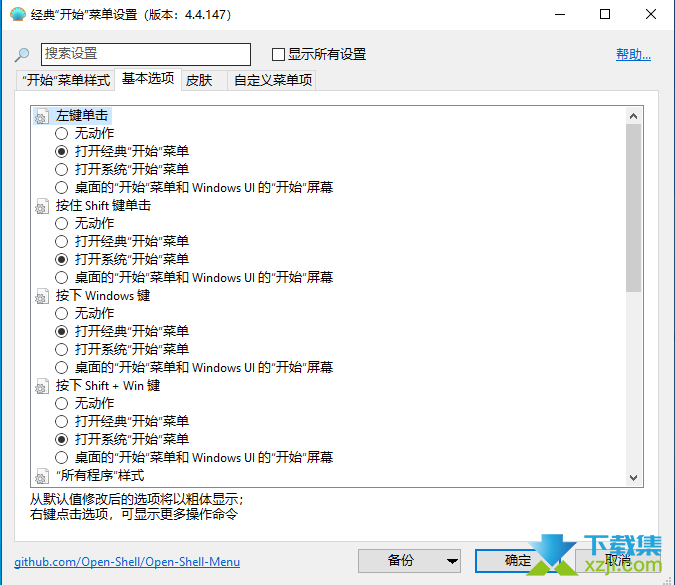This screenshot has width=675, height=585.
Task: Click the settings icon beside 按下 Windows 键
Action: pyautogui.click(x=41, y=296)
